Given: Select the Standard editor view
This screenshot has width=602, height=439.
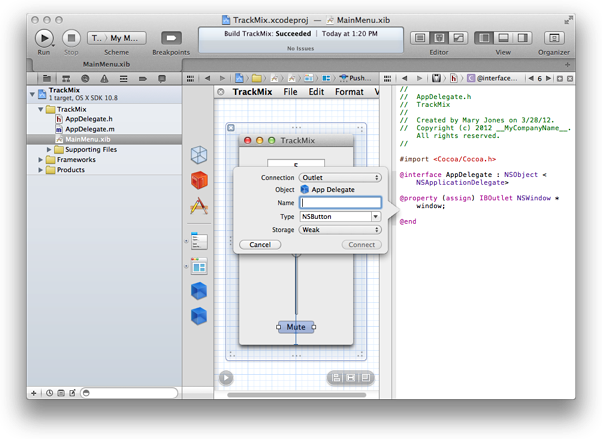Looking at the screenshot, I should click(x=420, y=38).
